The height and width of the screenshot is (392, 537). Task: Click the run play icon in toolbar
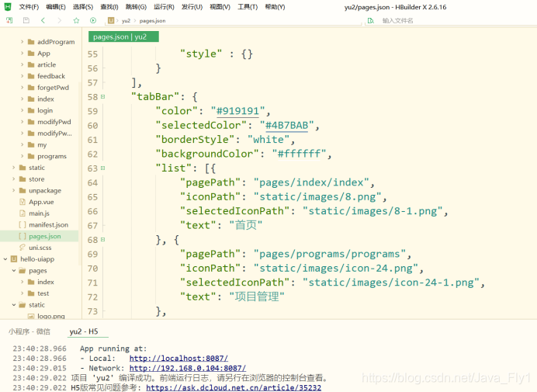point(93,20)
